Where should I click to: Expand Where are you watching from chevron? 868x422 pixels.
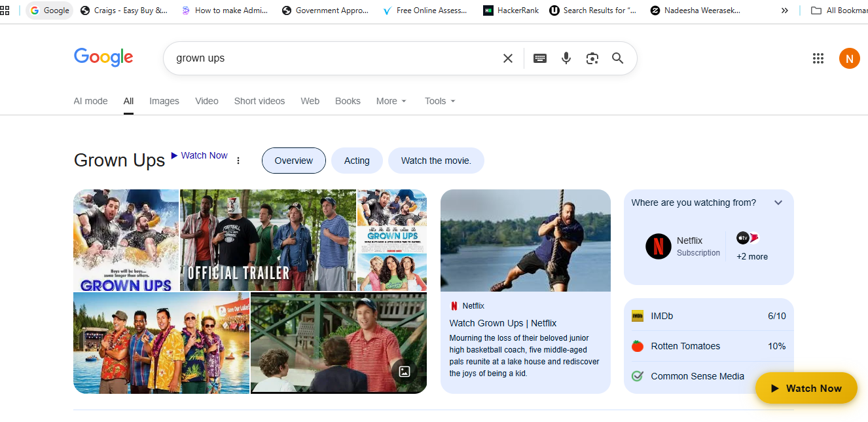tap(778, 202)
